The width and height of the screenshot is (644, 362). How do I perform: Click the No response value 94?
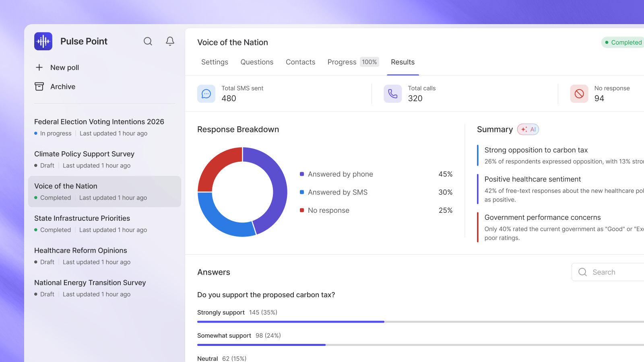599,99
